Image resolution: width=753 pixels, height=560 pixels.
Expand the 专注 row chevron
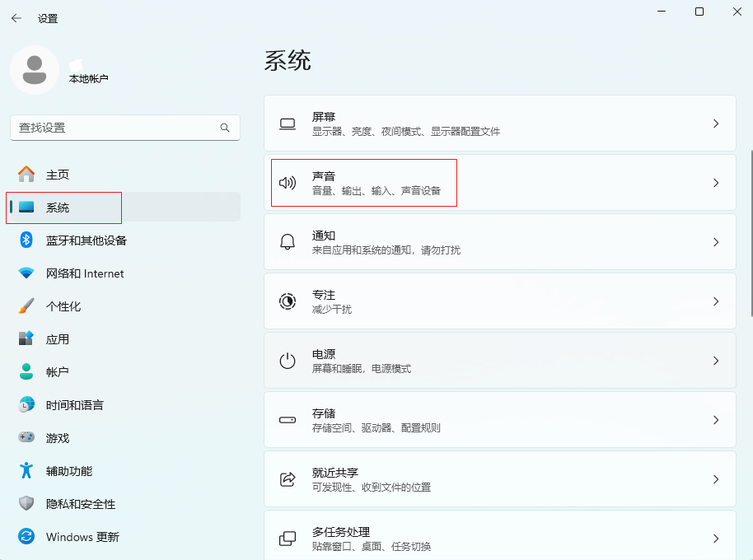coord(716,301)
